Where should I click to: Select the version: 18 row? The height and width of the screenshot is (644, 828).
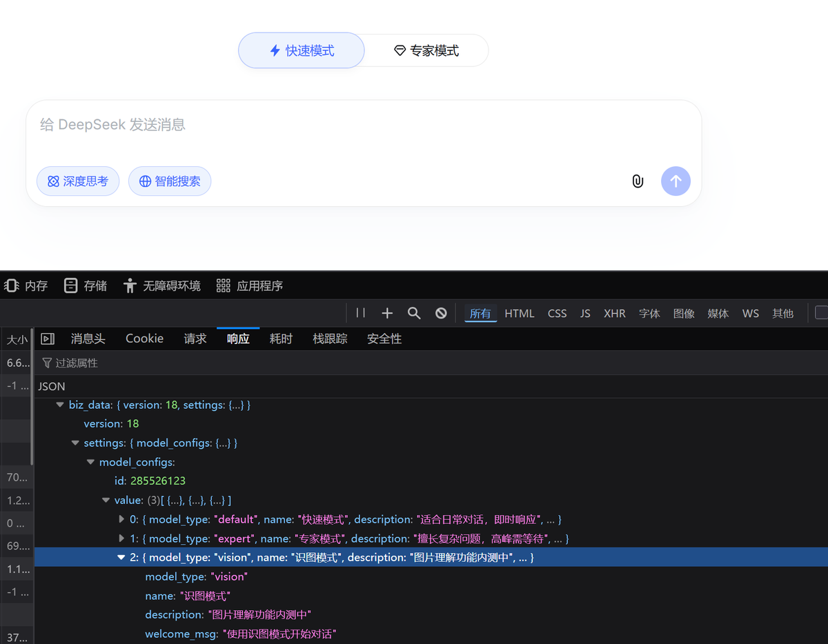point(431,423)
